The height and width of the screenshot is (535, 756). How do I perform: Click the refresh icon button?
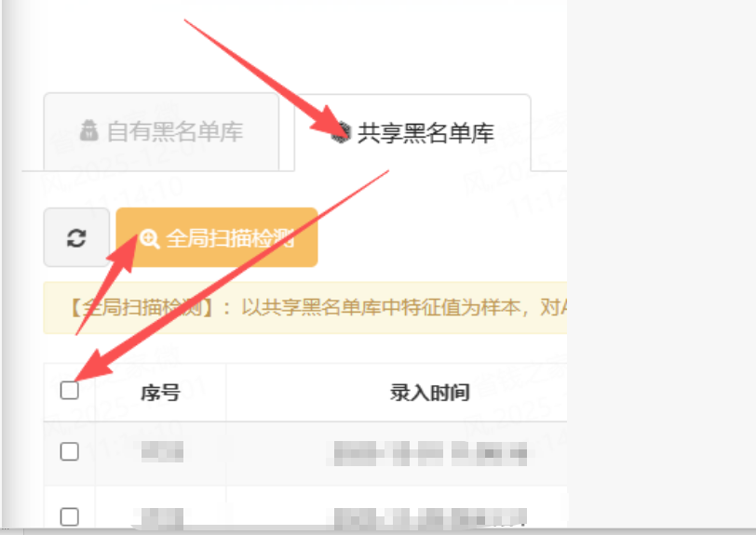pyautogui.click(x=76, y=237)
